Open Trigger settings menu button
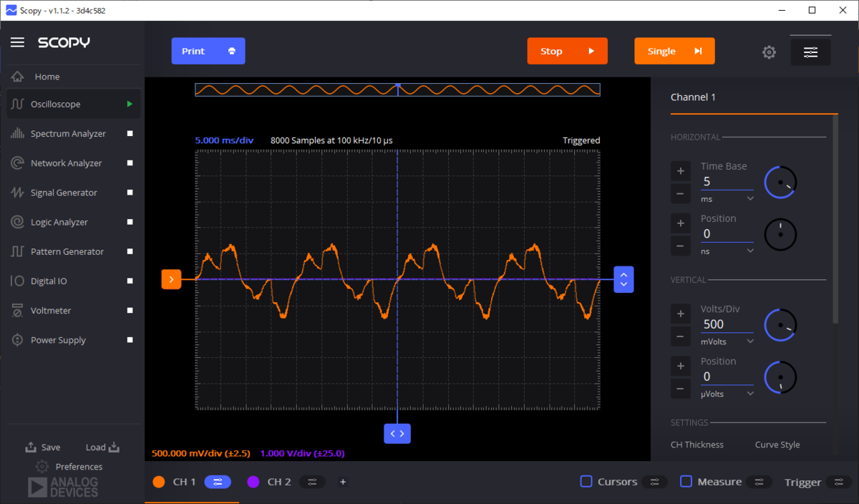Viewport: 859px width, 504px height. [839, 482]
